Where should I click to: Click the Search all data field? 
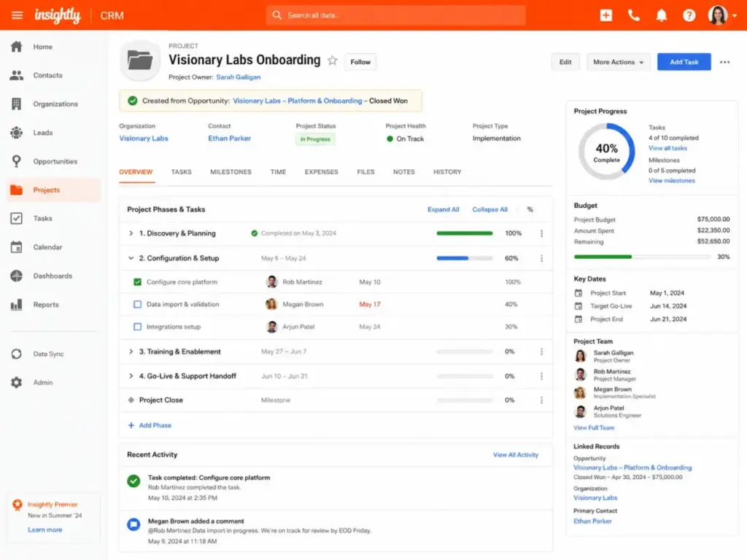pyautogui.click(x=396, y=15)
